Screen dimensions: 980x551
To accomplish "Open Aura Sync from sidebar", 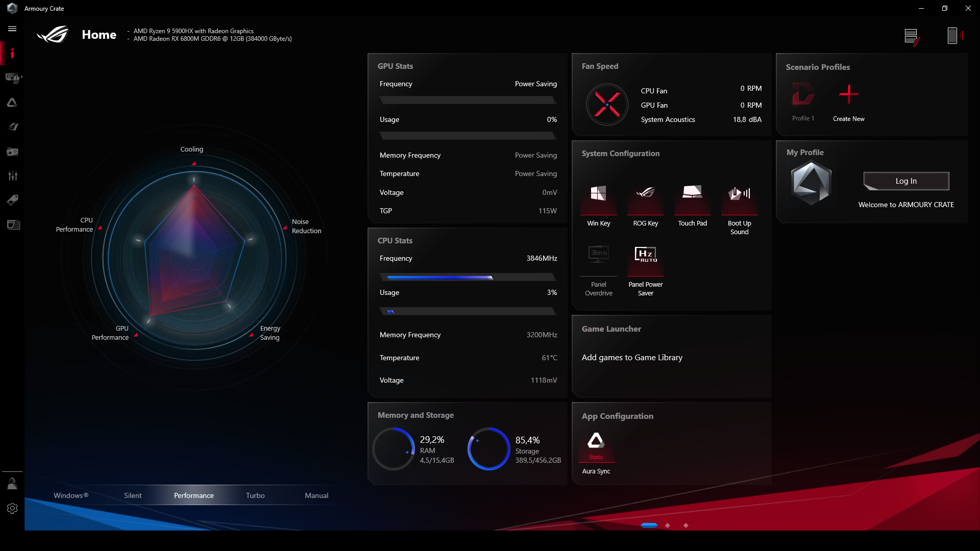I will [12, 103].
